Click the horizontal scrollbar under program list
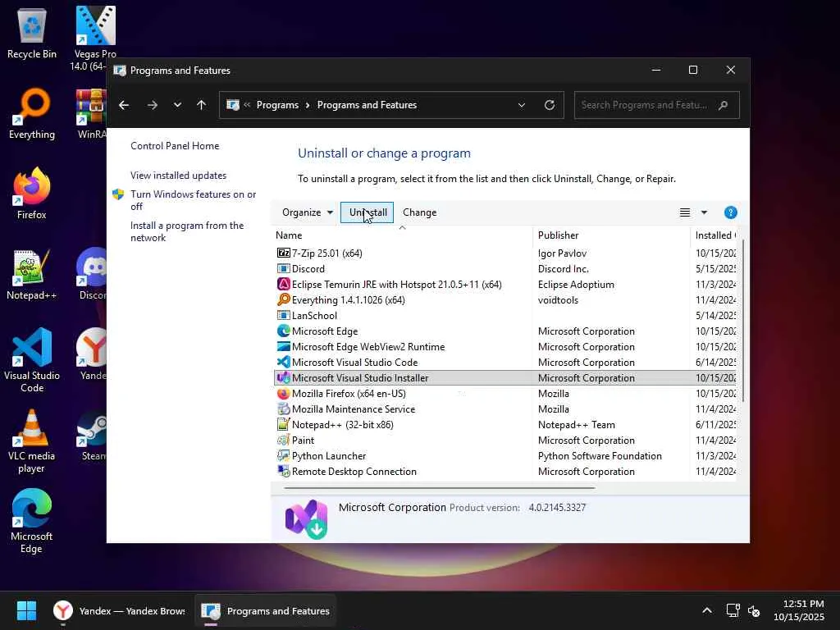The width and height of the screenshot is (840, 630). (440, 488)
